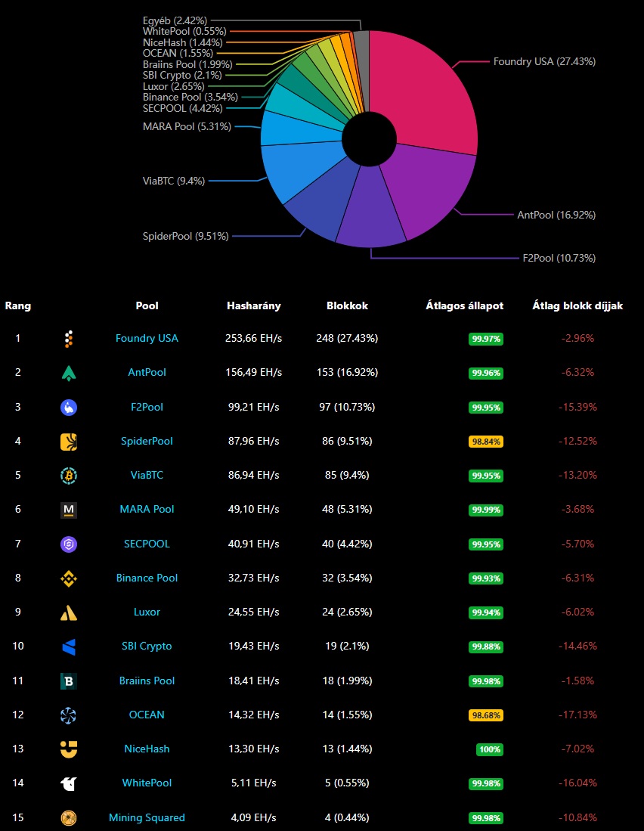Click the Foundry USA pool logo icon

(69, 339)
